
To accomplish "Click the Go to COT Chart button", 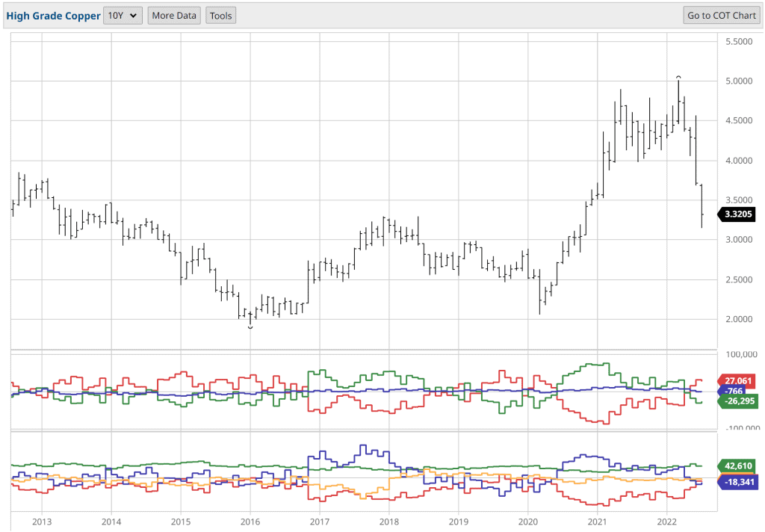I will pos(721,14).
